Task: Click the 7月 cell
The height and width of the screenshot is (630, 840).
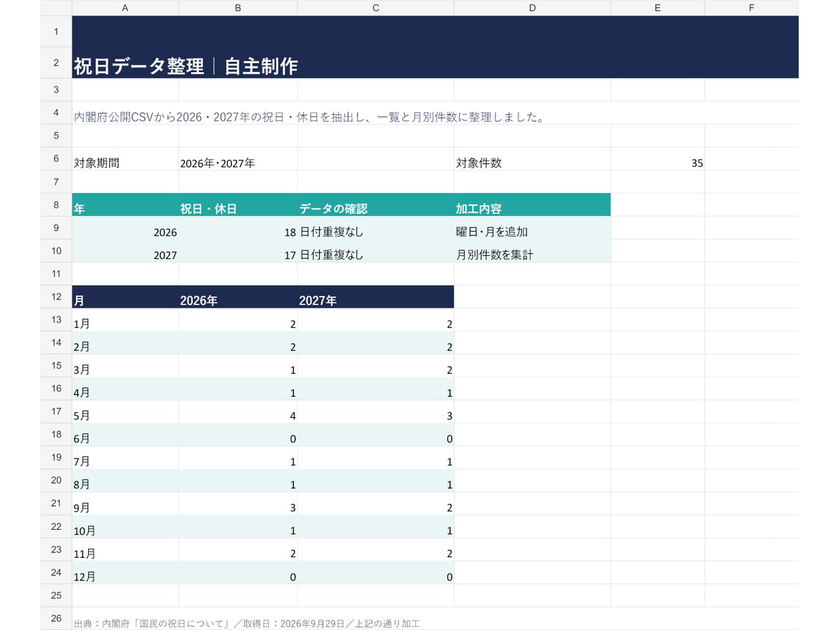Action: pos(125,458)
